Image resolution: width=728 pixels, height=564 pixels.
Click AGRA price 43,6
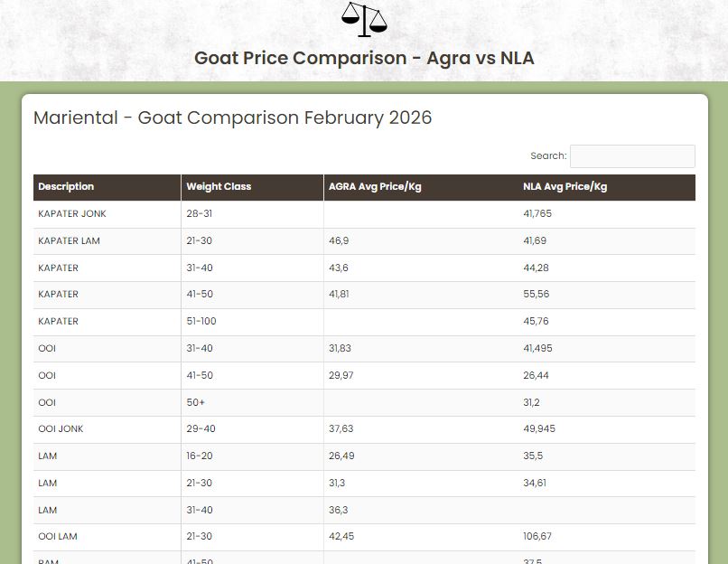[338, 268]
